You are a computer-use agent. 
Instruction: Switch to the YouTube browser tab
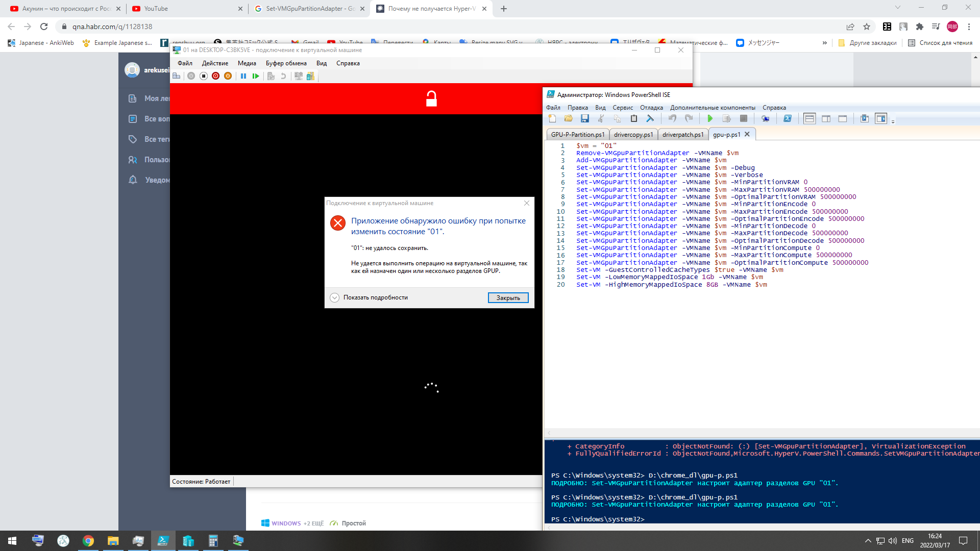[x=186, y=9]
